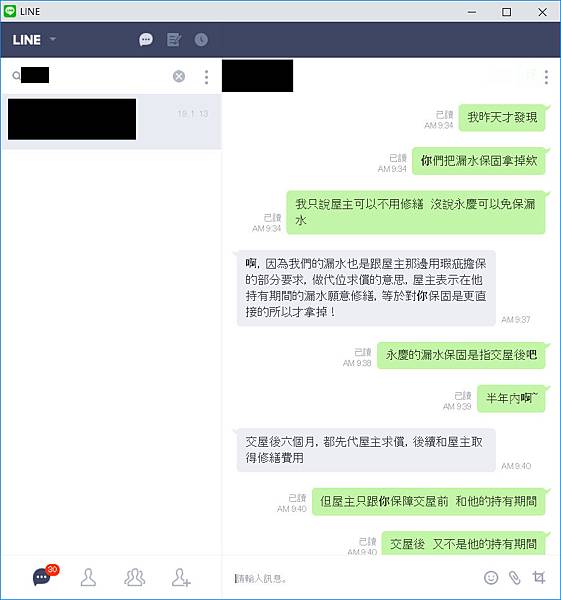Click the LINE logo text in header
The width and height of the screenshot is (561, 600).
(26, 39)
